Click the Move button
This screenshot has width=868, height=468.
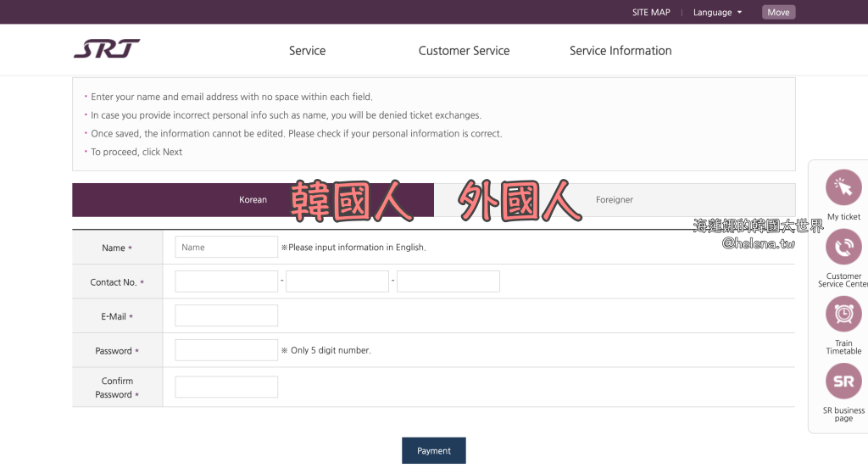(x=778, y=12)
